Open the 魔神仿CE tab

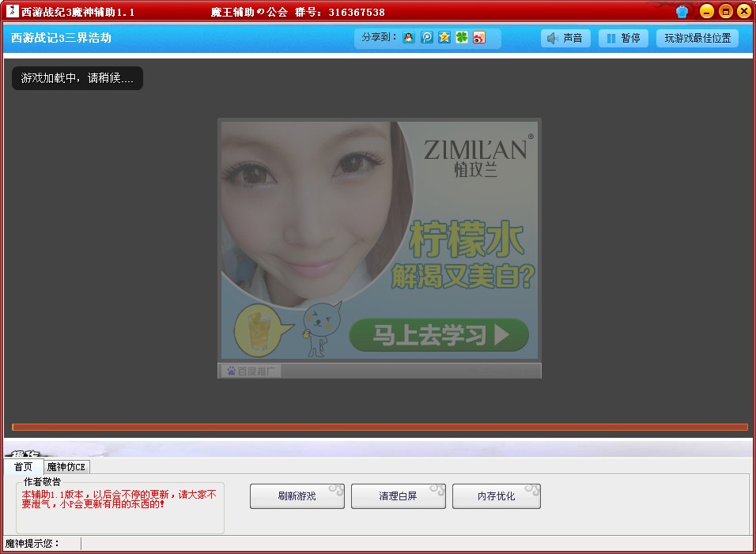tap(67, 466)
